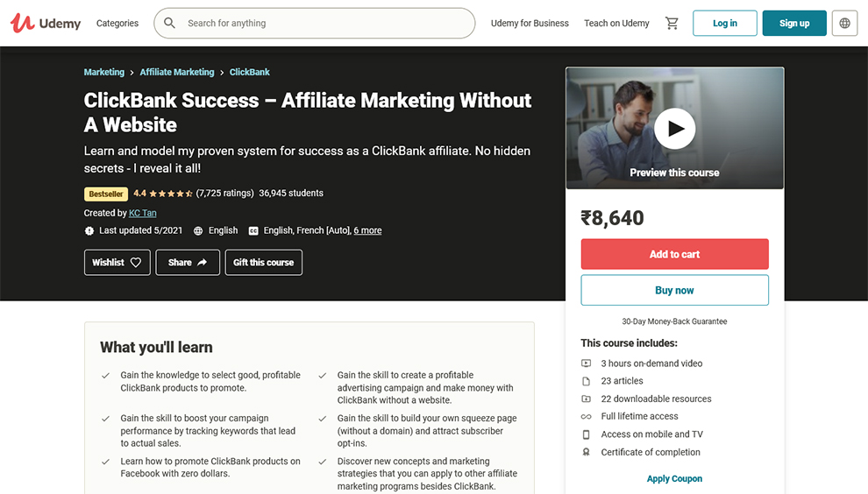This screenshot has height=494, width=868.
Task: Open language selector globe button
Action: tap(844, 24)
